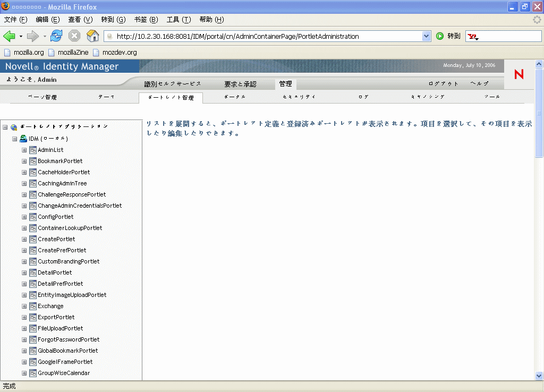Click the CreatePortlet icon
The image size is (544, 392).
pyautogui.click(x=33, y=240)
